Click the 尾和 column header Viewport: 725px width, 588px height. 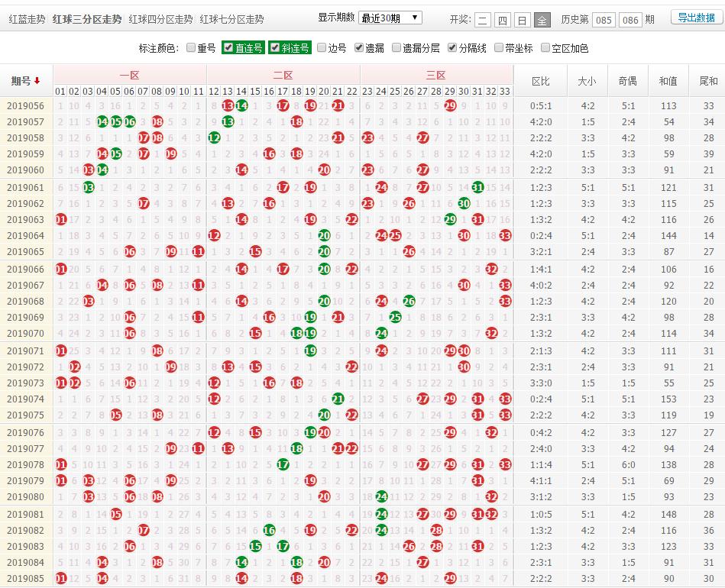pos(708,82)
